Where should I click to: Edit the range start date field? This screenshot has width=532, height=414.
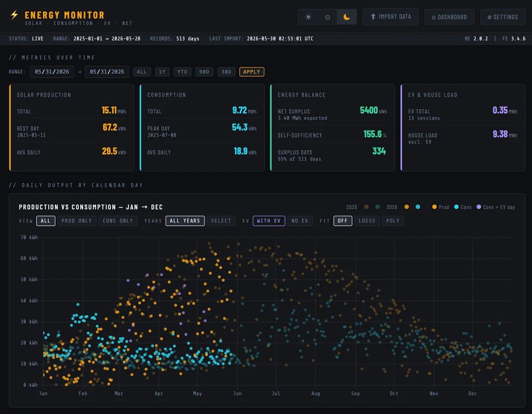(52, 72)
